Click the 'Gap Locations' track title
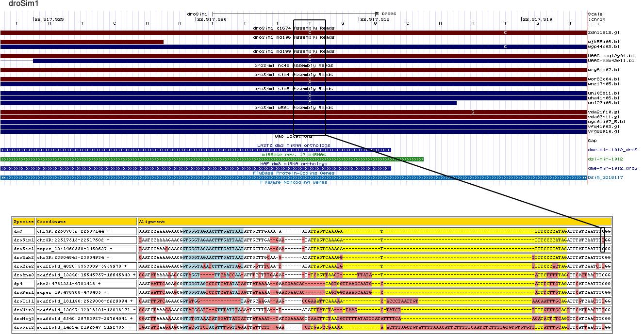Screen dimensions: 644x335 (x=293, y=136)
